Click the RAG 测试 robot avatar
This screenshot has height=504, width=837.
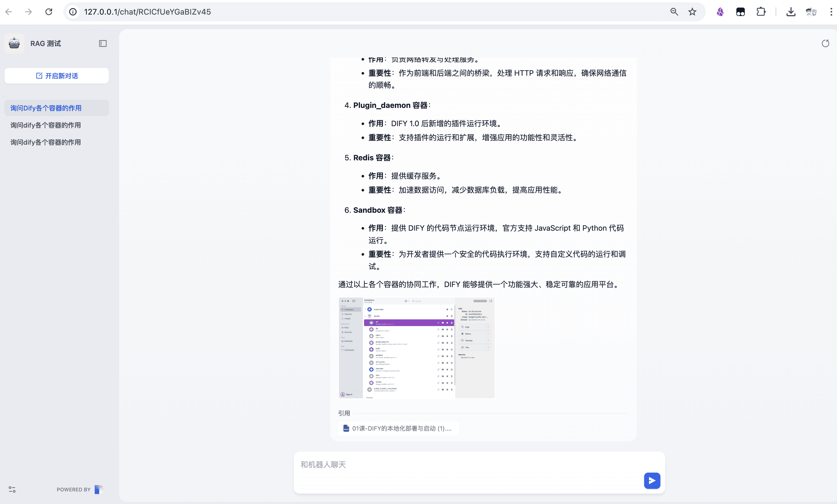pyautogui.click(x=14, y=43)
